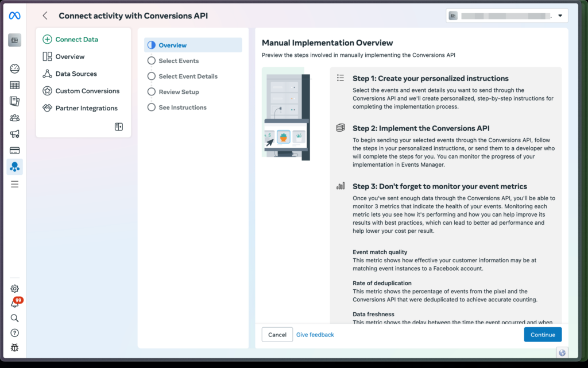Image resolution: width=588 pixels, height=368 pixels.
Task: Open the Meta logo home icon
Action: coord(14,16)
